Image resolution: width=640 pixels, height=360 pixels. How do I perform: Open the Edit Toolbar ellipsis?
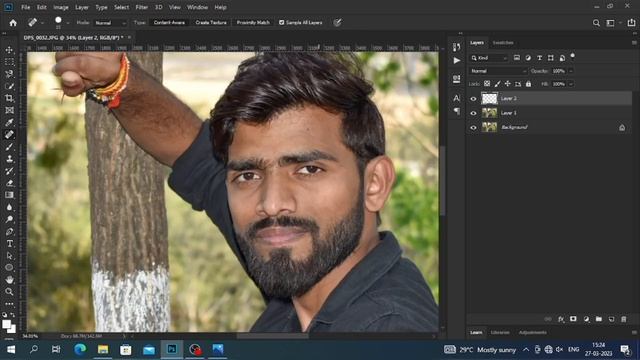coord(9,304)
